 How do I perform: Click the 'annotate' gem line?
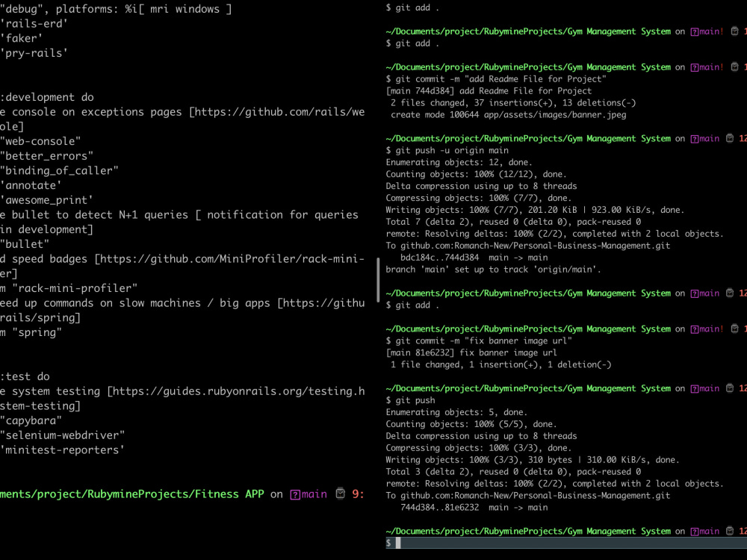(31, 186)
